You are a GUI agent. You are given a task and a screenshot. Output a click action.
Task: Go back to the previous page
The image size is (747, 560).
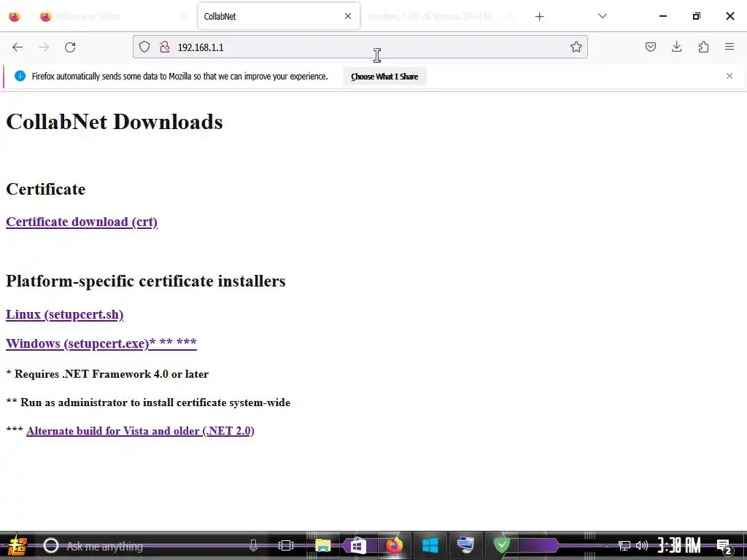[18, 47]
